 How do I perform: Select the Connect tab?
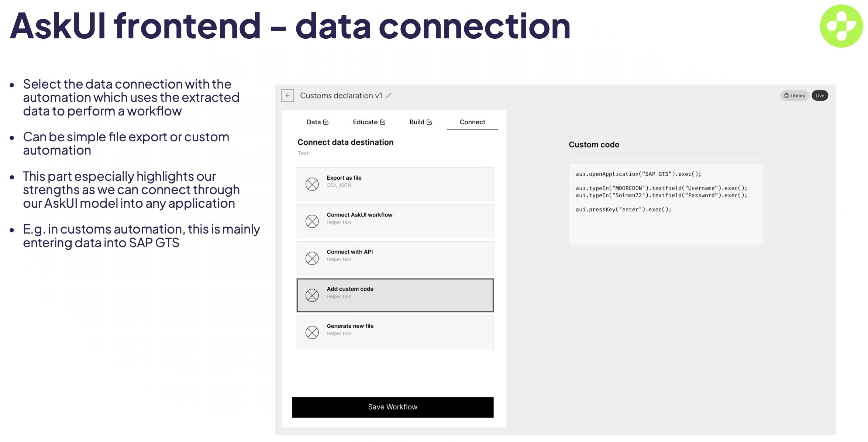(472, 122)
